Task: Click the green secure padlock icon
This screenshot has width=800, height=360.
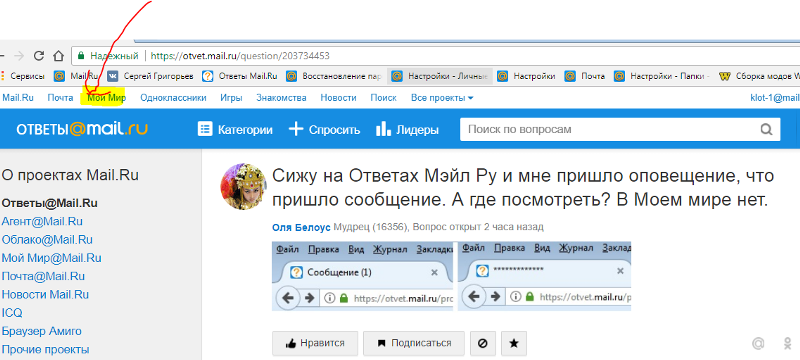Action: tap(81, 56)
